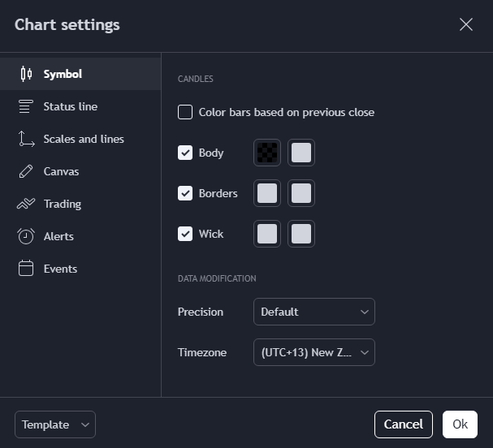Image resolution: width=493 pixels, height=448 pixels.
Task: Expand the Timezone dropdown
Action: (x=314, y=352)
